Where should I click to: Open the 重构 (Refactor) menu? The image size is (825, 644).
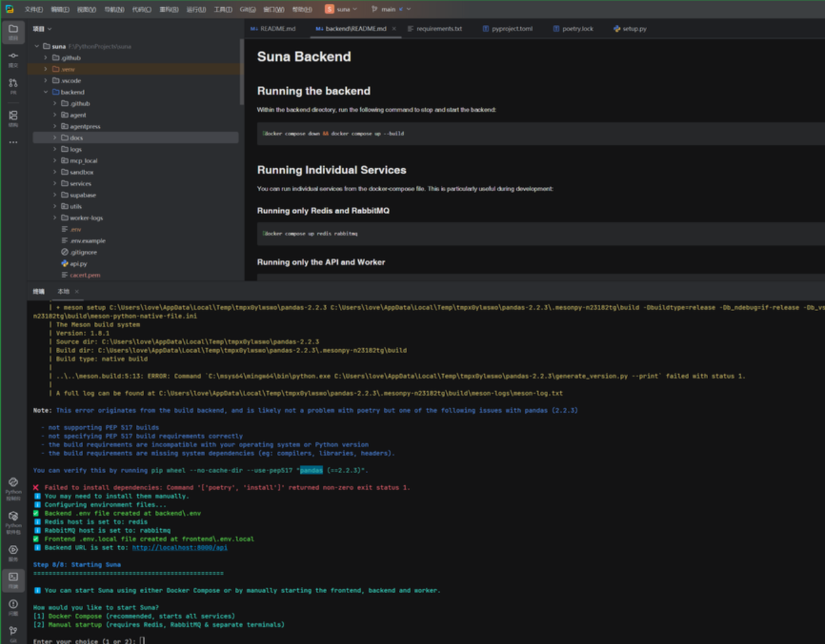(x=169, y=9)
